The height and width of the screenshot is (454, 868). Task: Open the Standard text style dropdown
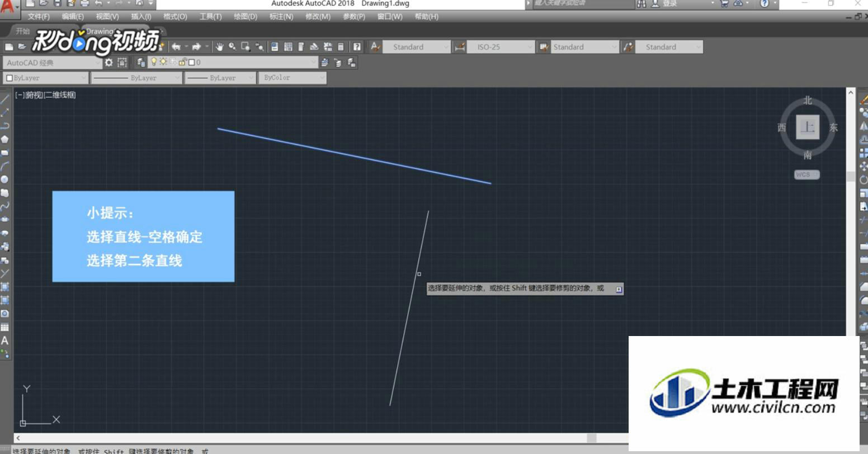[417, 47]
